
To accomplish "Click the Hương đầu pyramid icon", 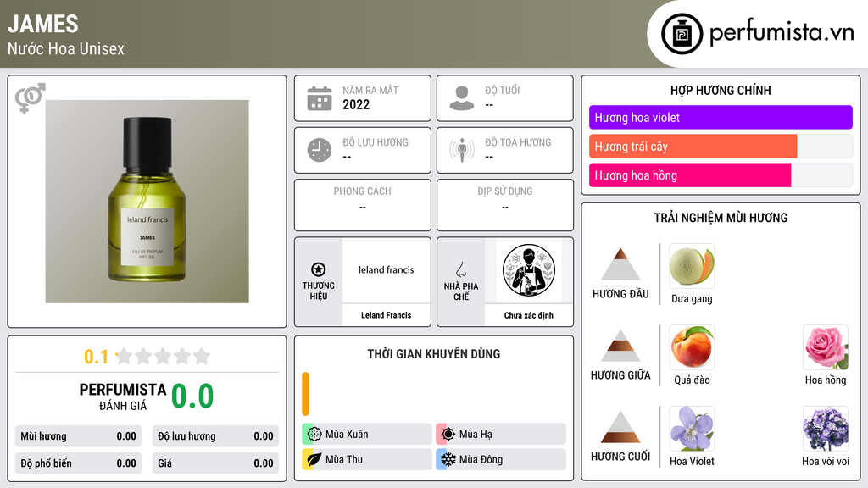I will (620, 264).
